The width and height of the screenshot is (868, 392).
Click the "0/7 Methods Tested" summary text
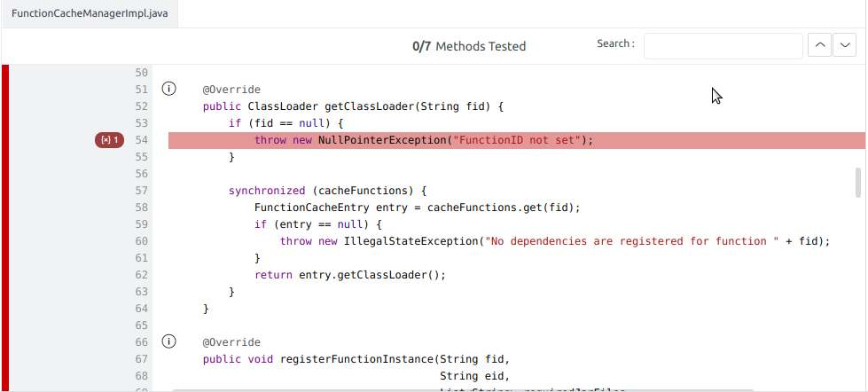[x=469, y=46]
